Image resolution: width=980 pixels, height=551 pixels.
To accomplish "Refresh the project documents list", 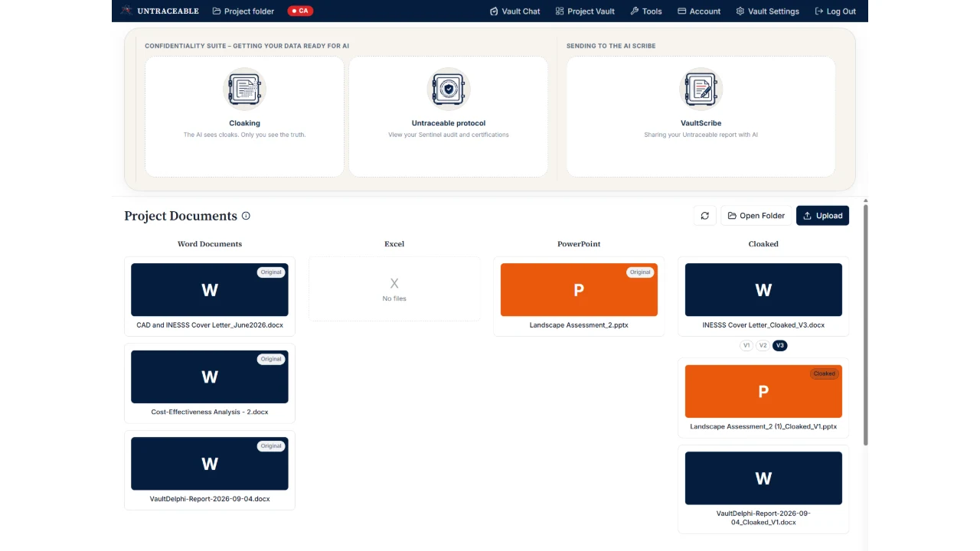I will point(704,216).
